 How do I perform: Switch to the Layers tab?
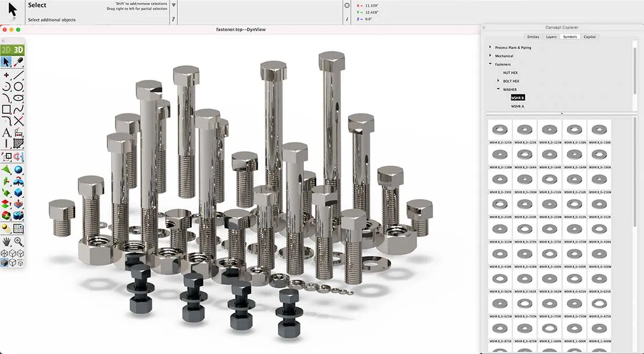[551, 37]
